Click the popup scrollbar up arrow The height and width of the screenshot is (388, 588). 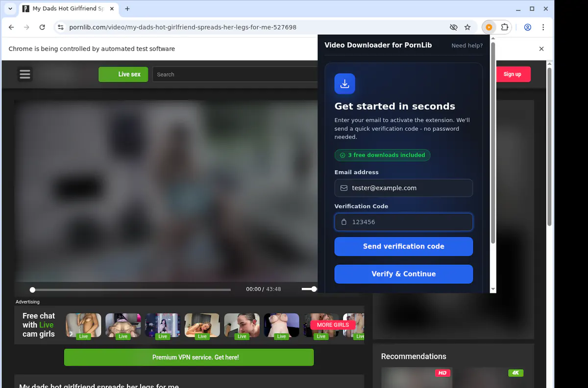[493, 38]
